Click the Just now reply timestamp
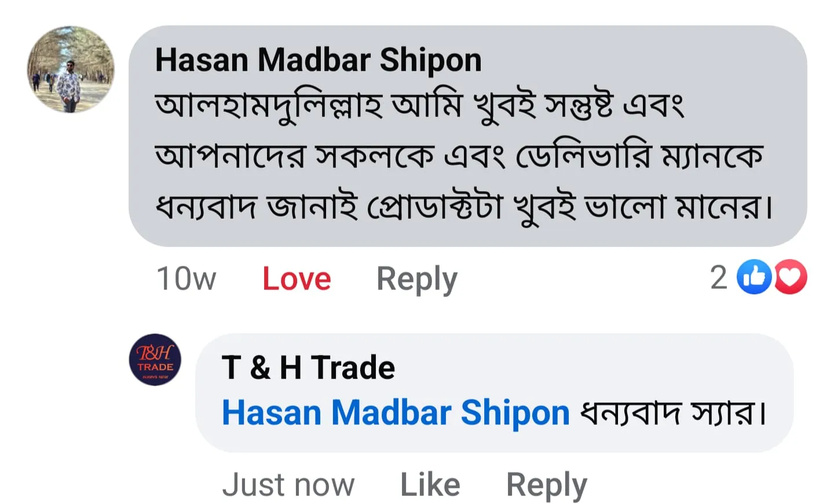This screenshot has width=834, height=504. pos(288,484)
